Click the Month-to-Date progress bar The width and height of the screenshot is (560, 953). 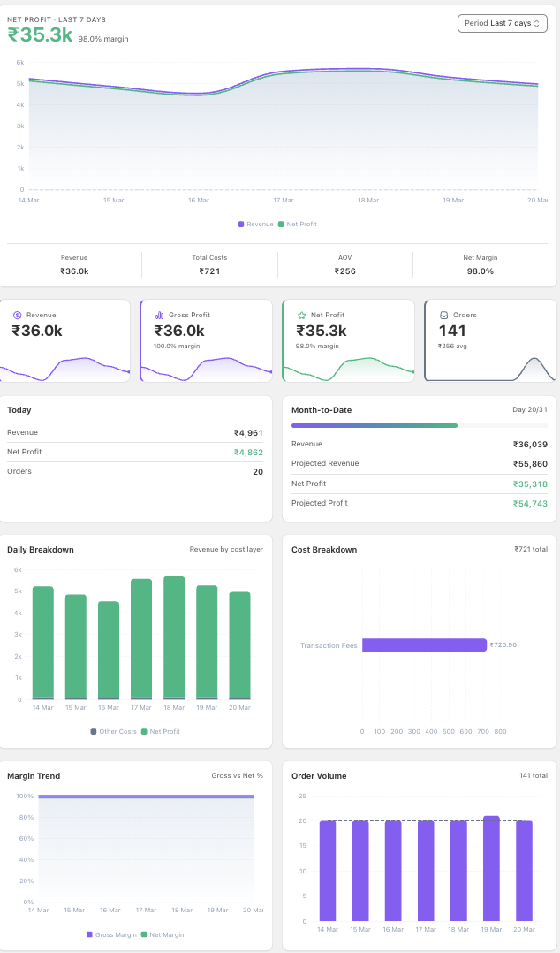[419, 425]
